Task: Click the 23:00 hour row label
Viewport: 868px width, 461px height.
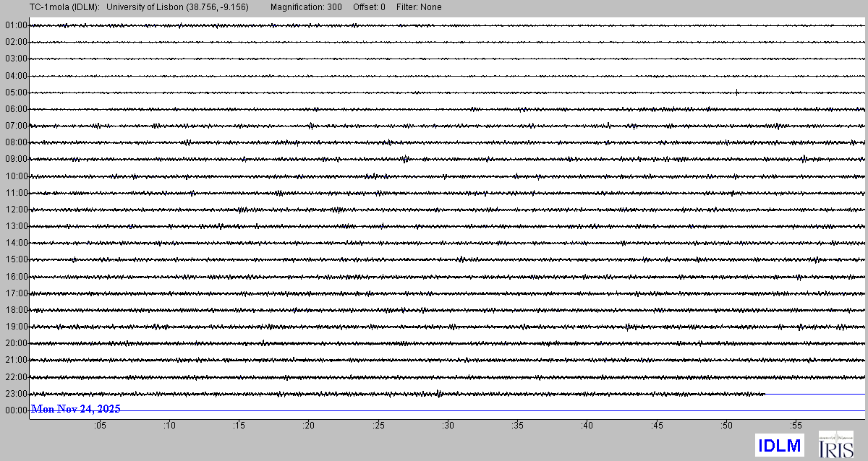Action: [15, 394]
